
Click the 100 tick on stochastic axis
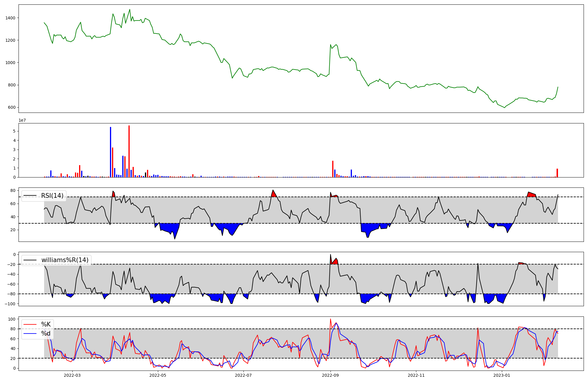tap(12, 319)
